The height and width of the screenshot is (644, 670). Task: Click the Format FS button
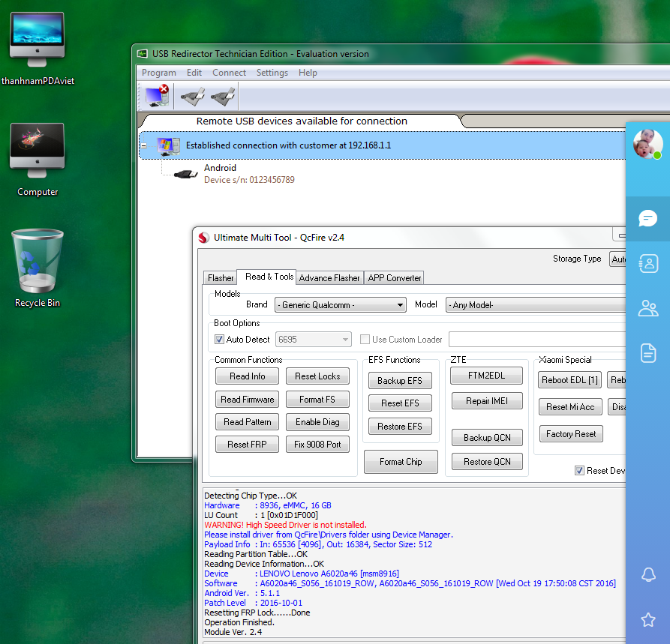tap(317, 400)
